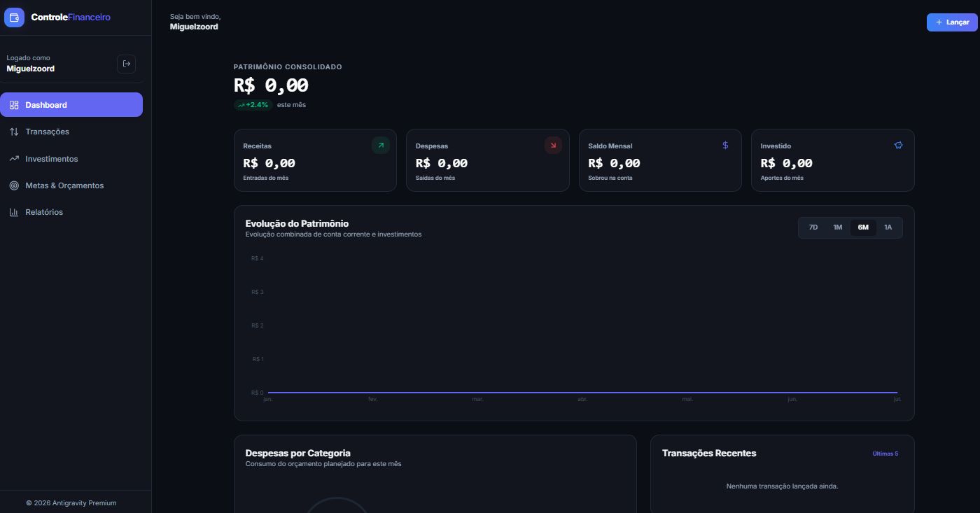Click the Receitas card
980x513 pixels.
[315, 160]
